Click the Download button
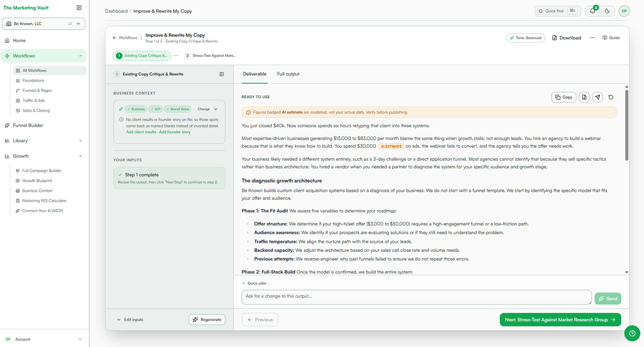Viewport: 644px width, 347px height. [566, 38]
